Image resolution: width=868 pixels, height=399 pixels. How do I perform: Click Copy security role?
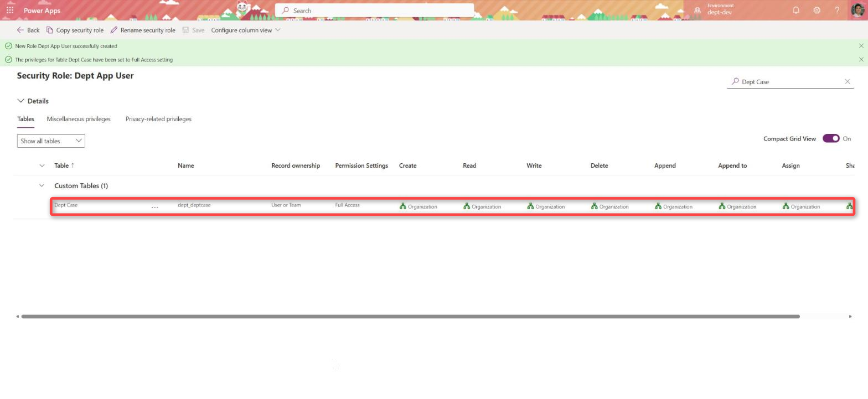point(75,30)
